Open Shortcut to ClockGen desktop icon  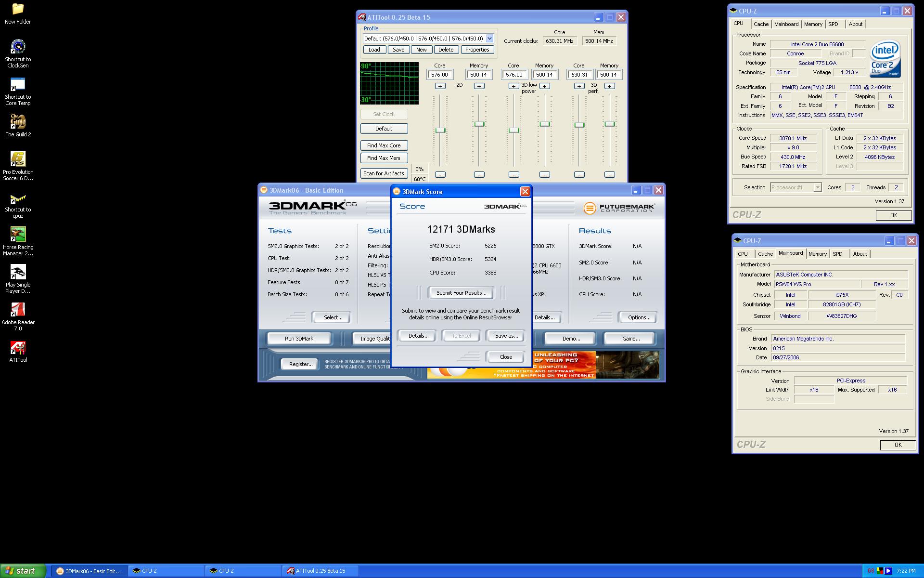18,47
